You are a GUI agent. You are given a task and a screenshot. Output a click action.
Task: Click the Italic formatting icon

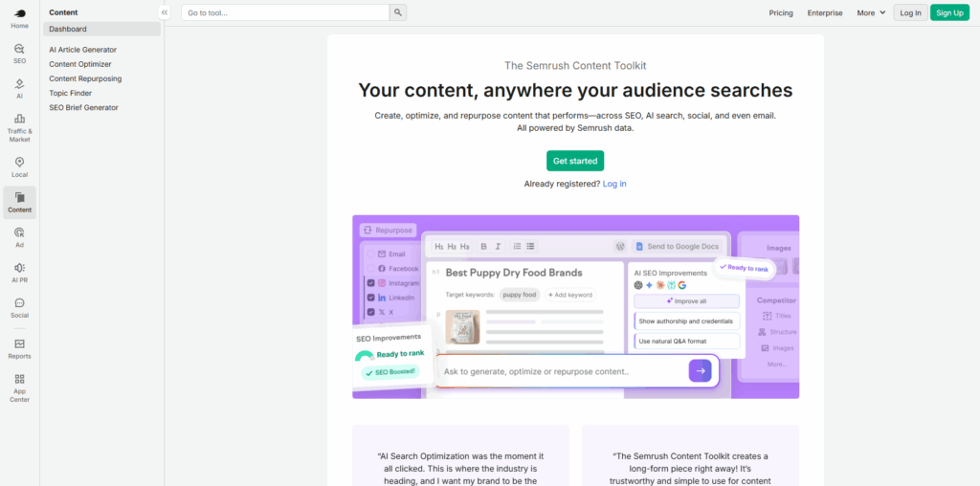point(498,246)
